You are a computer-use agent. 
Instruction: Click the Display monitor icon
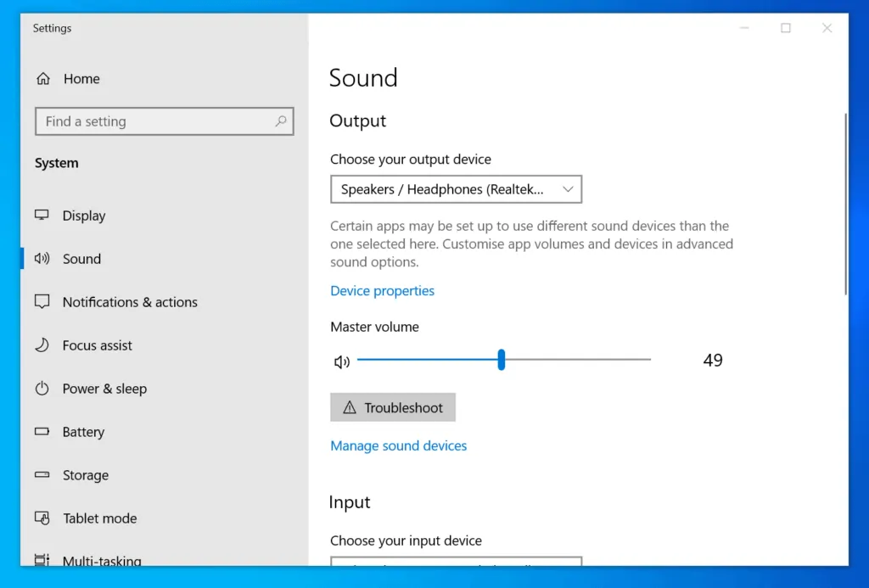point(42,216)
